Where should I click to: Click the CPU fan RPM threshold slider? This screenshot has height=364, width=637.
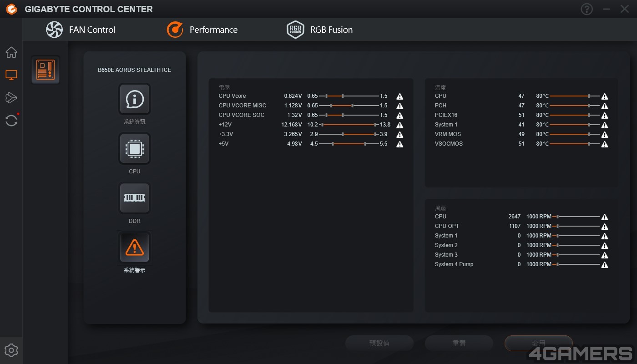tap(576, 217)
